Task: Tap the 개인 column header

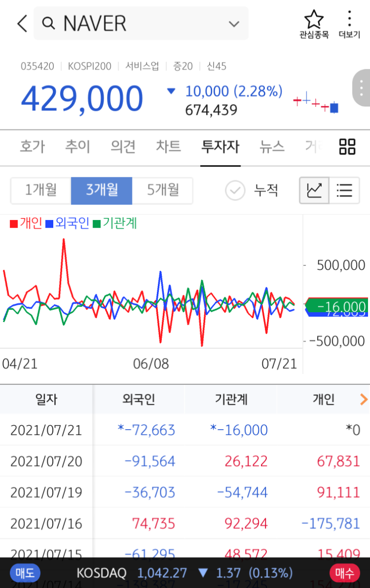Action: 324,399
